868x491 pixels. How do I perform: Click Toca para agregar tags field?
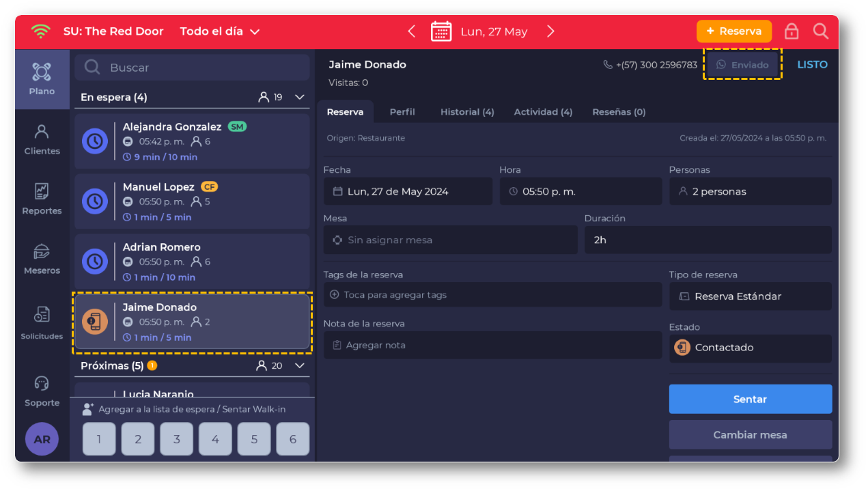click(492, 295)
